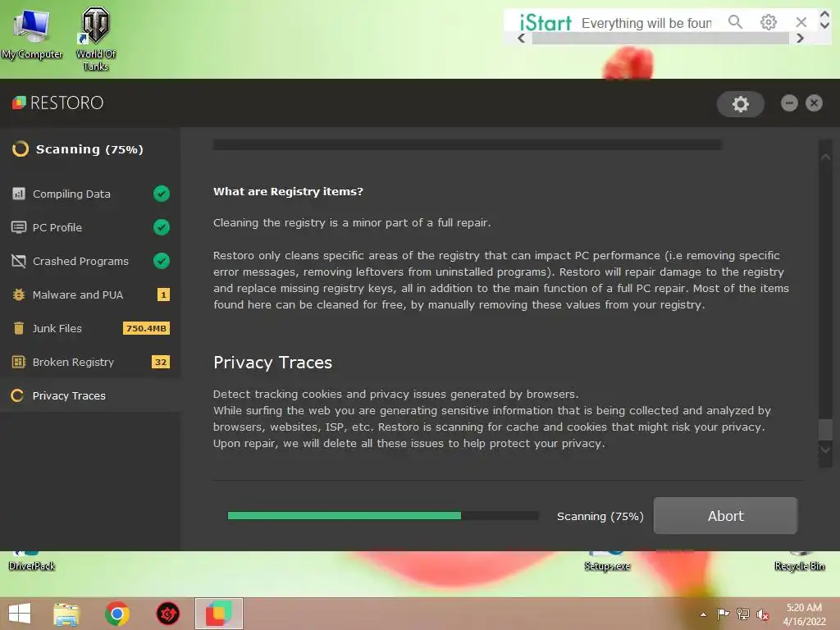Minimize the Restoro window
Viewport: 840px width, 630px height.
coord(789,103)
